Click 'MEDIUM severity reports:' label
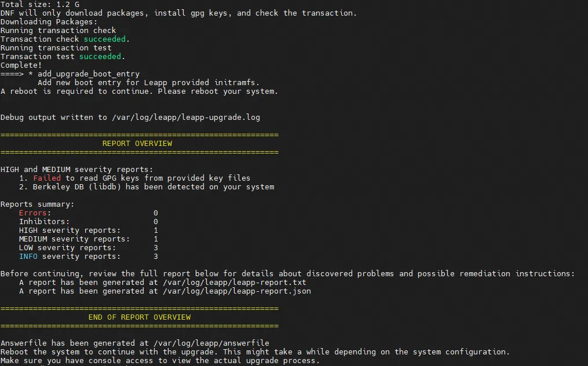The width and height of the screenshot is (588, 366). [74, 239]
